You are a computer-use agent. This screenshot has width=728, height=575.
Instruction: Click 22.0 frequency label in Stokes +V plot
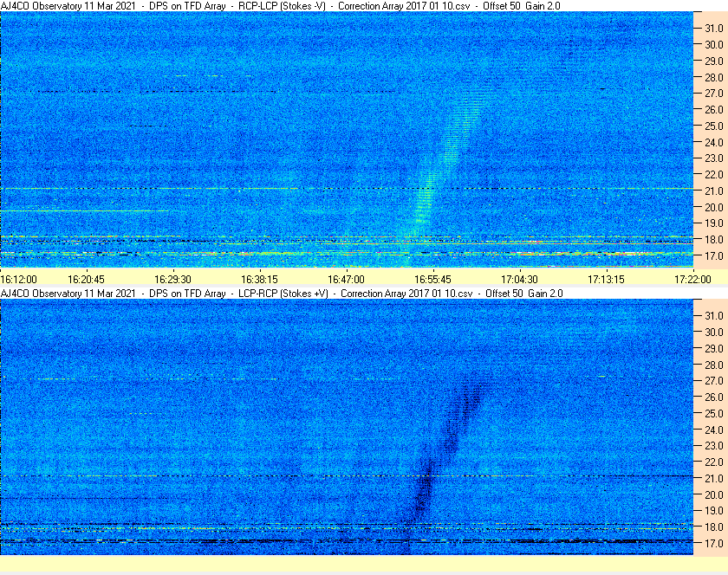tap(714, 462)
